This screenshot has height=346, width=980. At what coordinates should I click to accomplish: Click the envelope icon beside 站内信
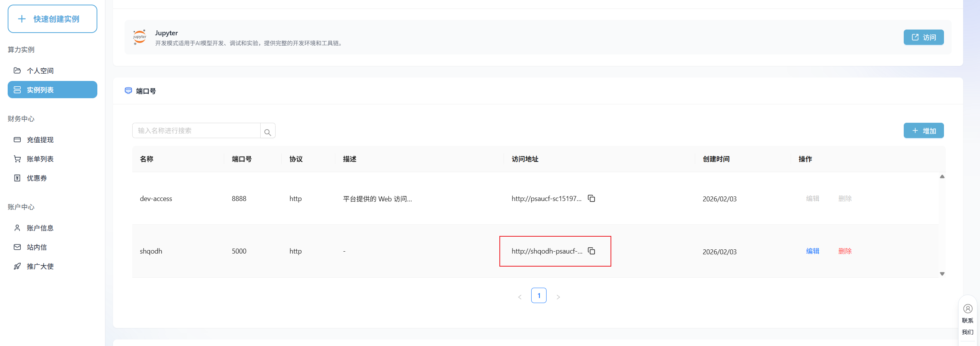tap(17, 247)
